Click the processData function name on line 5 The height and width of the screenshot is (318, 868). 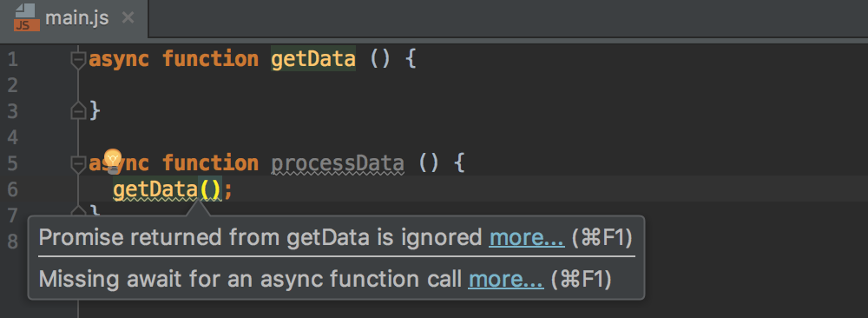click(x=338, y=163)
